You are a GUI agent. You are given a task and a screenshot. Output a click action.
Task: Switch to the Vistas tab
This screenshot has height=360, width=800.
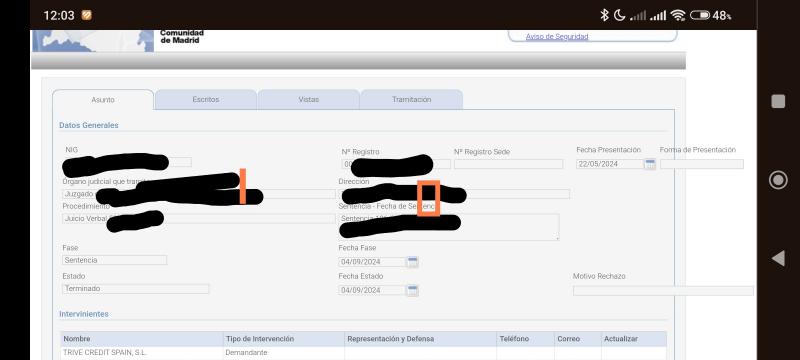pyautogui.click(x=309, y=99)
